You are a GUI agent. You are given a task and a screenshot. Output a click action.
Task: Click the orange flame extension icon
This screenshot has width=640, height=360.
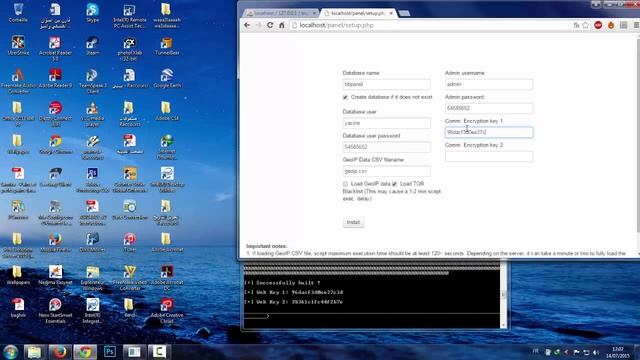point(611,25)
